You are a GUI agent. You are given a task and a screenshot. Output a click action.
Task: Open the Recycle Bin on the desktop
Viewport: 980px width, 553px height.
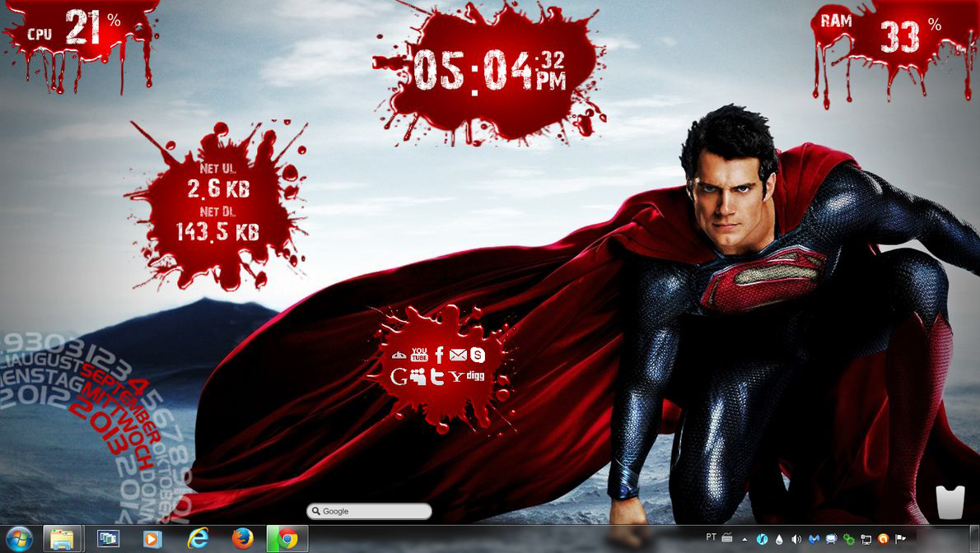[950, 502]
